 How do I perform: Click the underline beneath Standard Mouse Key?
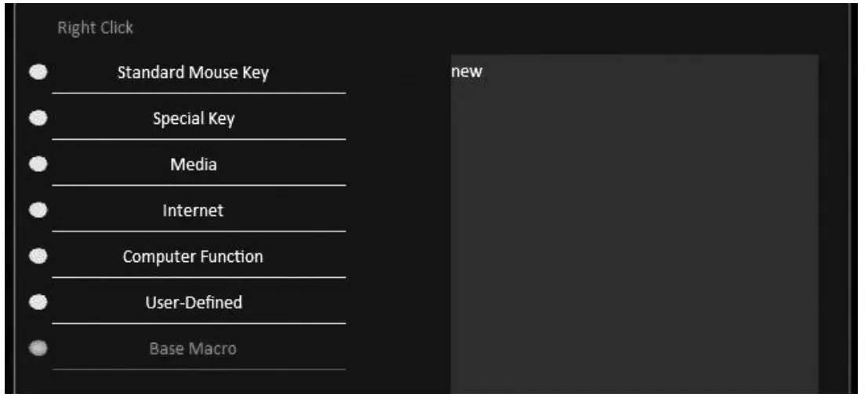(198, 93)
